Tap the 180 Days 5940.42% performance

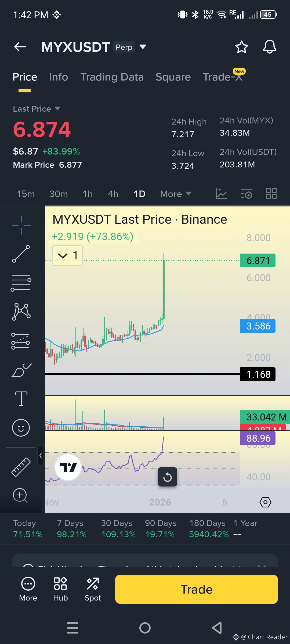pyautogui.click(x=209, y=529)
